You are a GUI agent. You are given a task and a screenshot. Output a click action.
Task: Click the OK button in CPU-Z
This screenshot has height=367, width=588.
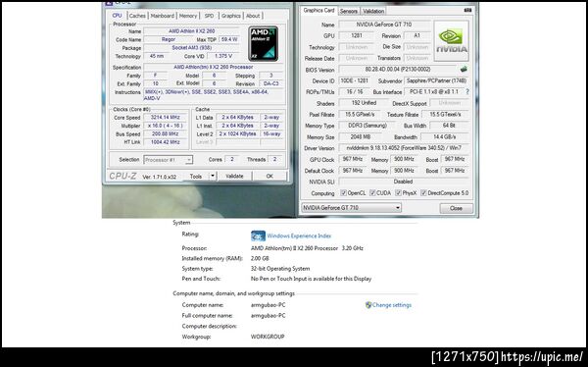pos(269,176)
